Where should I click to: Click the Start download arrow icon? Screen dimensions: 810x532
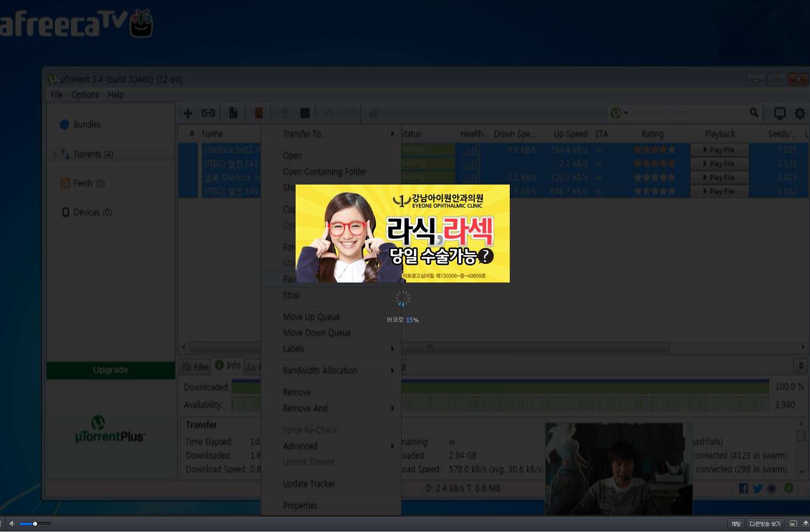point(284,113)
